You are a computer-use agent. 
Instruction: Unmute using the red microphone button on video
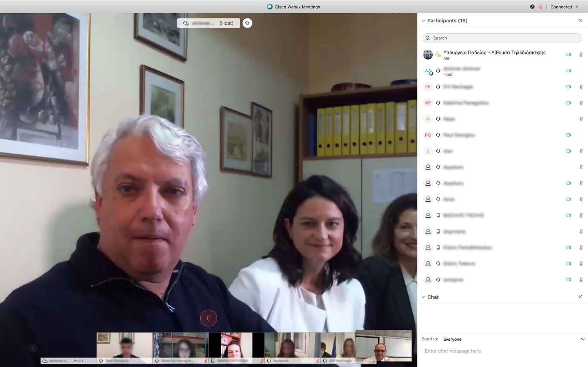[209, 318]
